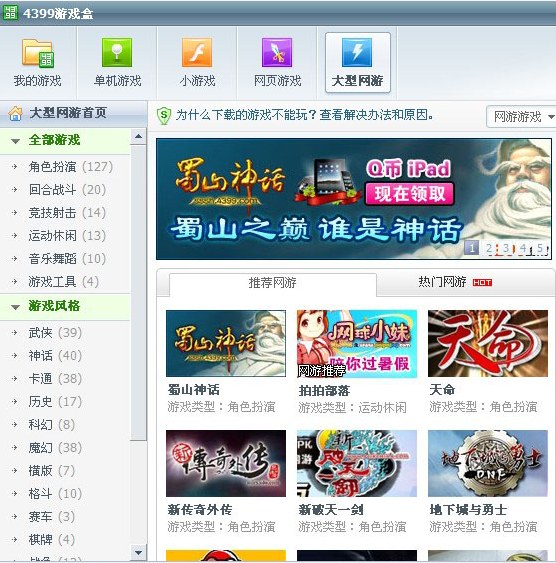The height and width of the screenshot is (563, 556).
Task: Click the 蜀山神话 game title
Action: 193,390
